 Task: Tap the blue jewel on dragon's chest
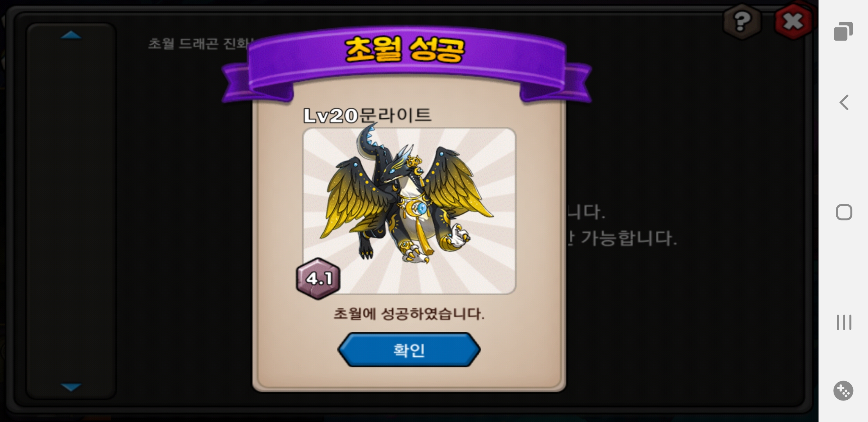421,208
